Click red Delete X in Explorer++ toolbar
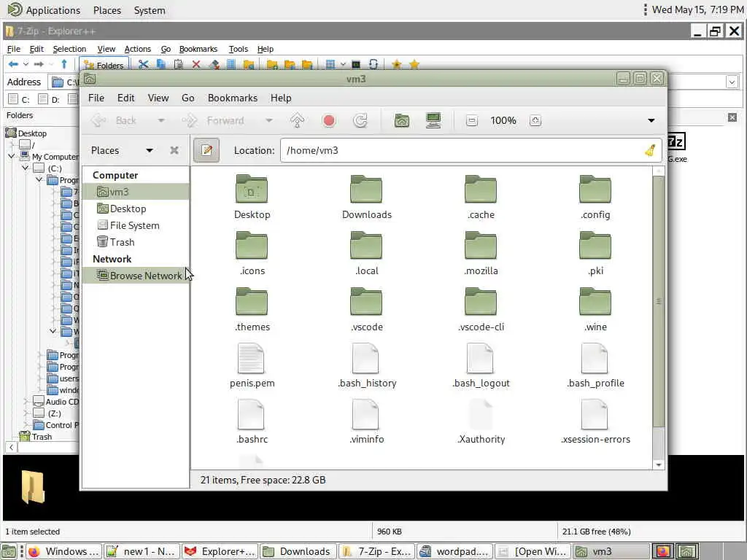The height and width of the screenshot is (560, 747). pyautogui.click(x=196, y=64)
